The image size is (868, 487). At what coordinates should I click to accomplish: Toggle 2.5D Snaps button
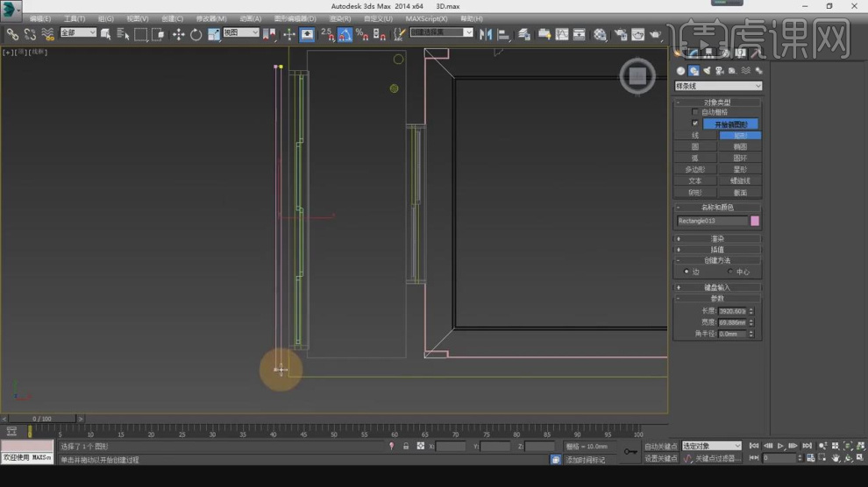[327, 34]
